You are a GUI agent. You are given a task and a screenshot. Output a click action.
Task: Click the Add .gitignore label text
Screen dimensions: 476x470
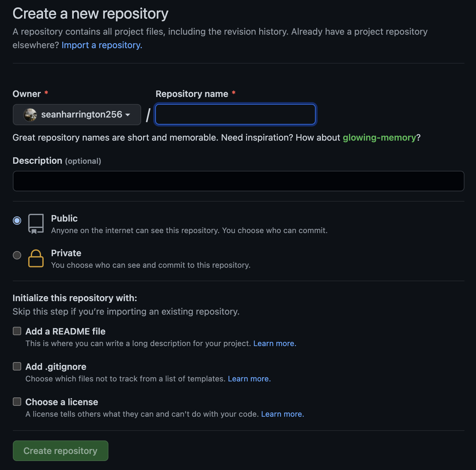click(x=56, y=367)
